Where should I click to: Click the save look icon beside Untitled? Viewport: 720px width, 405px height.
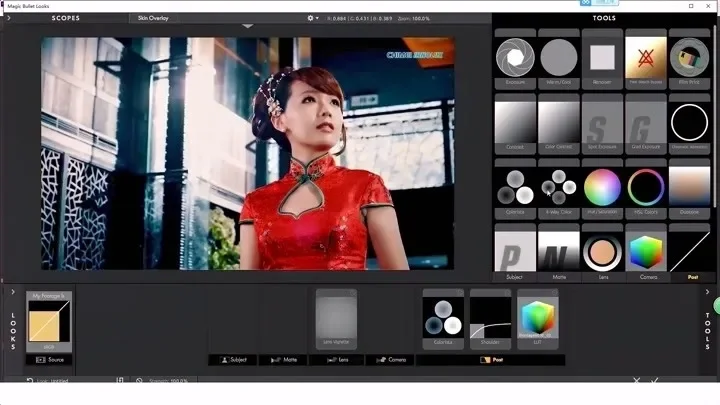[x=120, y=380]
